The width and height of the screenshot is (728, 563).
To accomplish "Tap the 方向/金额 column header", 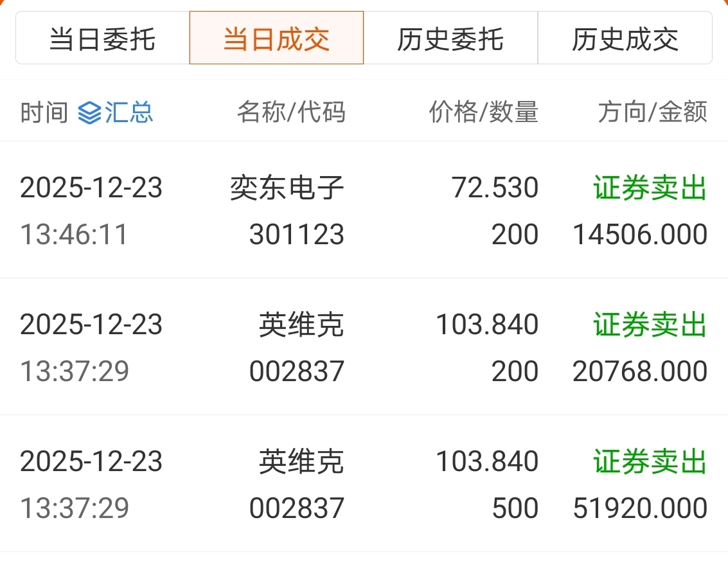I will tap(652, 112).
